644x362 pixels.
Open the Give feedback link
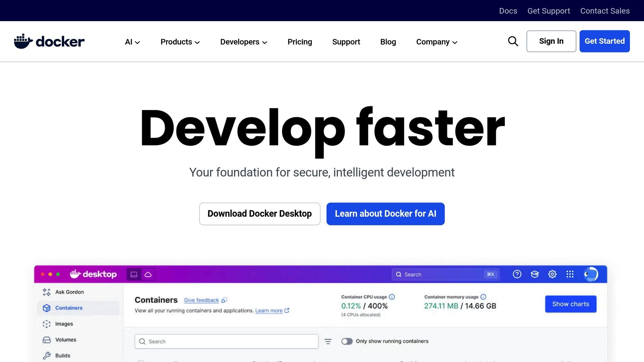tap(201, 300)
